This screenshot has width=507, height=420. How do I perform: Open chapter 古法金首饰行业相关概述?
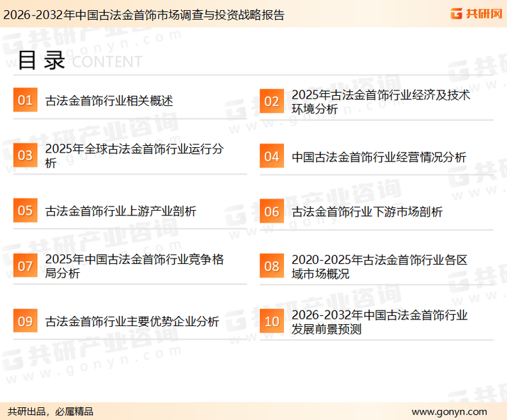(109, 101)
